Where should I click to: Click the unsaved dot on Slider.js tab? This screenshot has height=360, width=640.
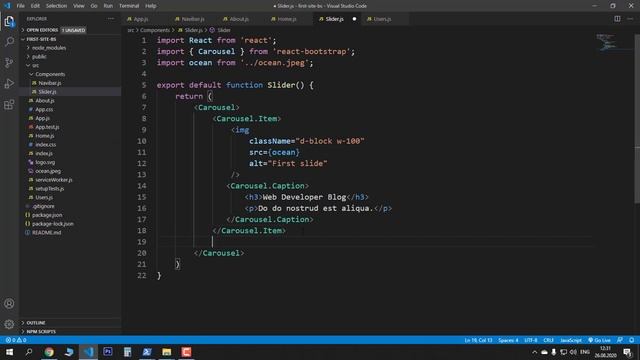(354, 19)
